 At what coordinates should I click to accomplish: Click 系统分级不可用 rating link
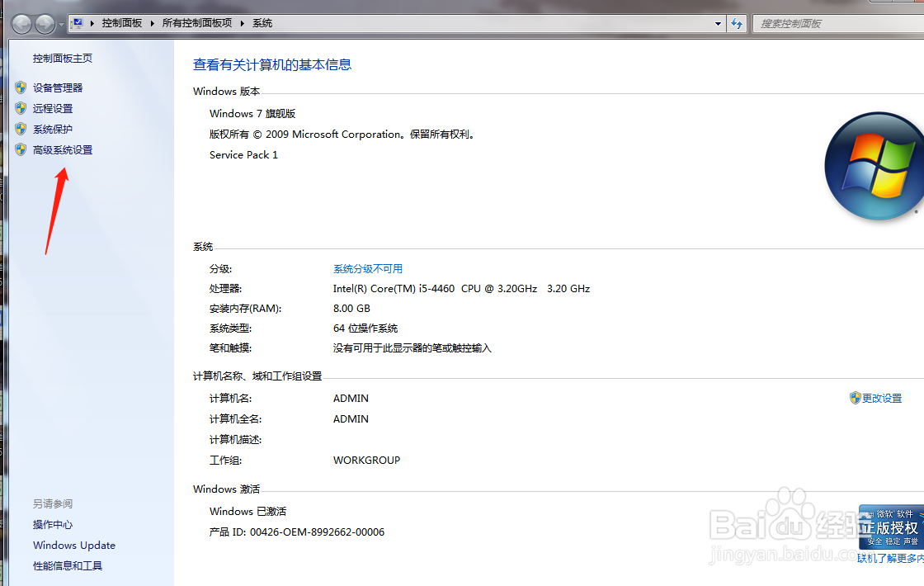(368, 269)
